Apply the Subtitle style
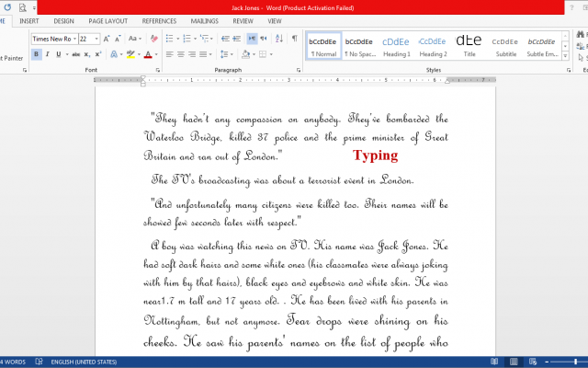Image resolution: width=588 pixels, height=368 pixels. 505,46
